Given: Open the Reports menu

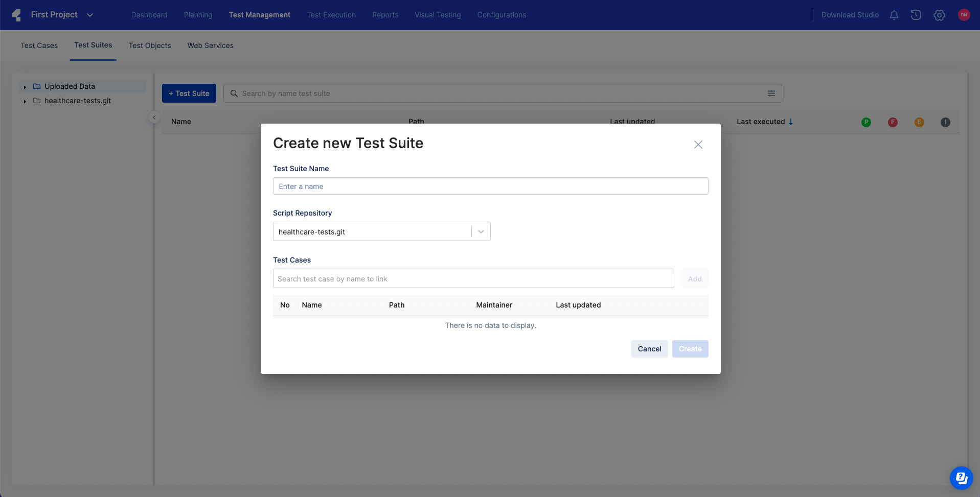Looking at the screenshot, I should point(385,15).
